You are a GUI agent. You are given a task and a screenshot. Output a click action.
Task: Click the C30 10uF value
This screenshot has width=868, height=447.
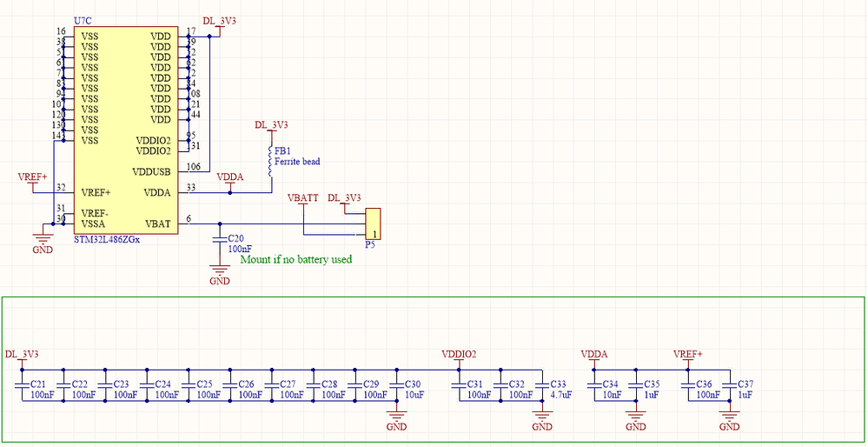[414, 395]
